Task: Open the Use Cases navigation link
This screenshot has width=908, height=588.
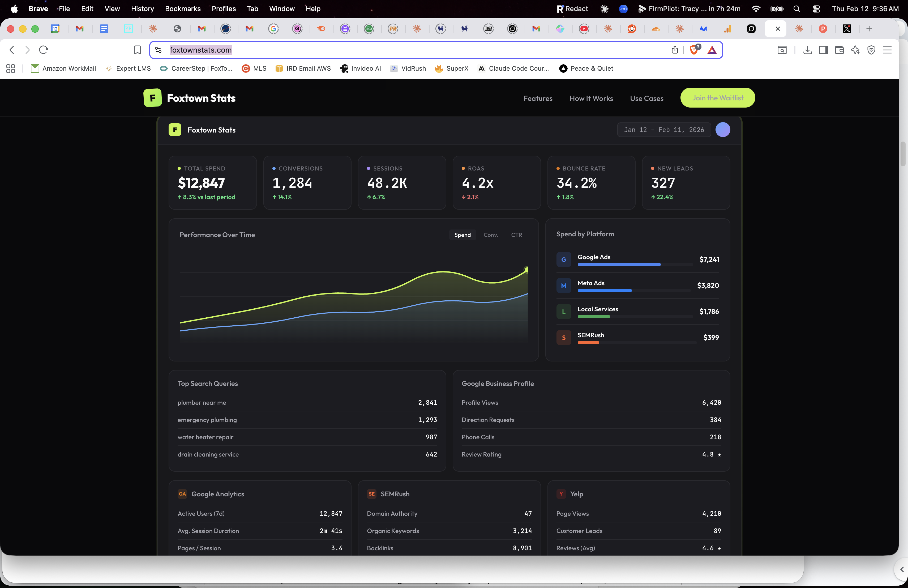Action: [646, 98]
